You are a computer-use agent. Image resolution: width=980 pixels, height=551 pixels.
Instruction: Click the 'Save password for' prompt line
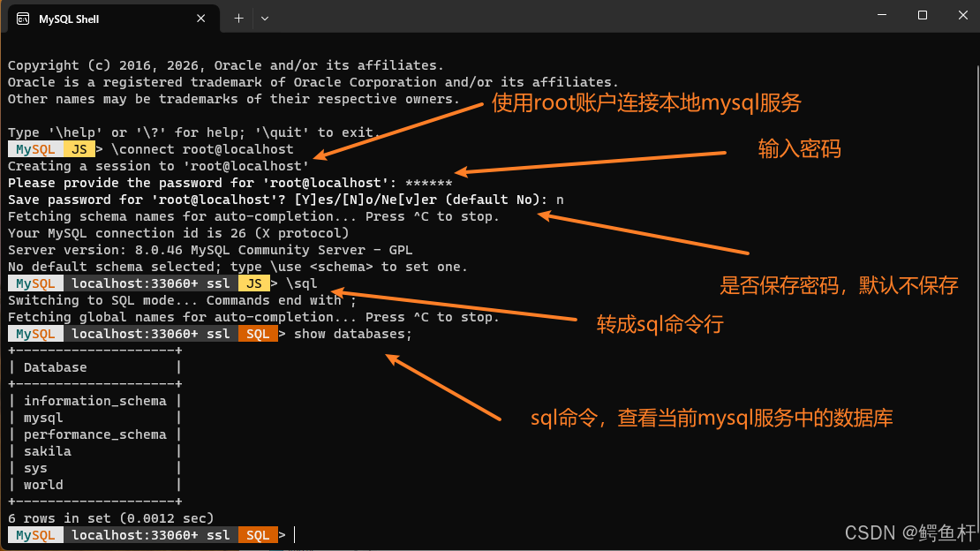tap(286, 200)
